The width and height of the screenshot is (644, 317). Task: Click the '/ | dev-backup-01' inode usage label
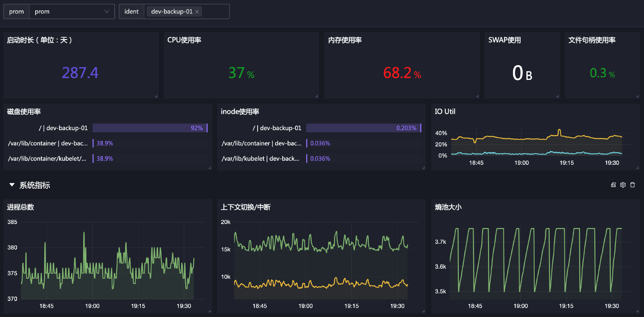(x=277, y=128)
